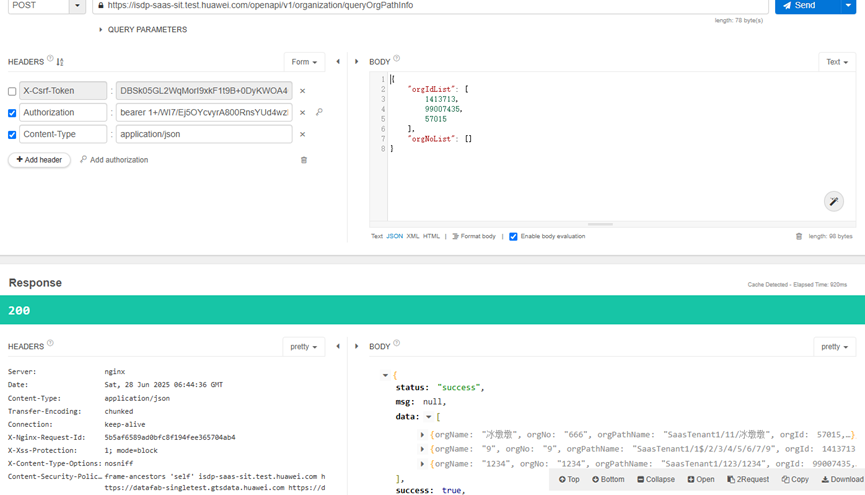Open the POST method dropdown
The height and width of the screenshot is (495, 865).
[77, 6]
